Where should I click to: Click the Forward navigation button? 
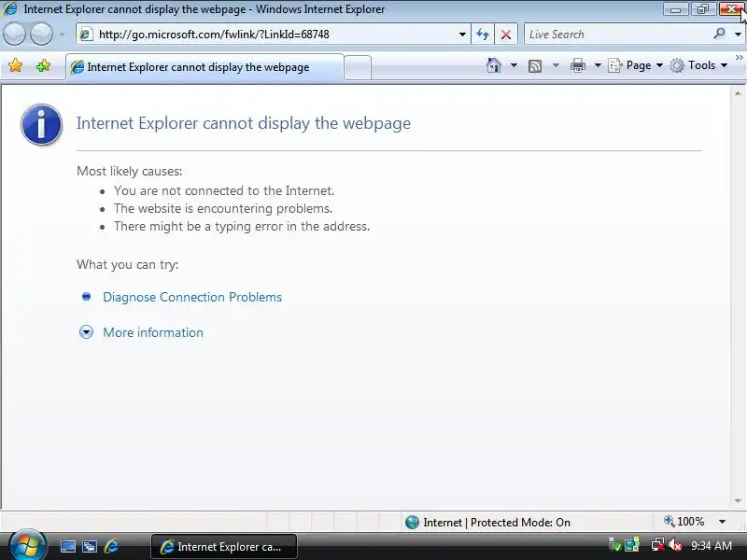(x=42, y=35)
